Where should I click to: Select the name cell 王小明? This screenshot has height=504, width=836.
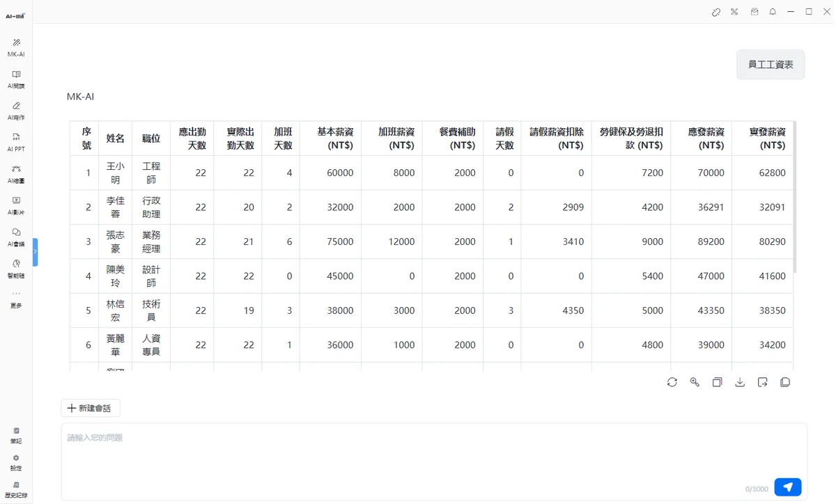(x=115, y=173)
